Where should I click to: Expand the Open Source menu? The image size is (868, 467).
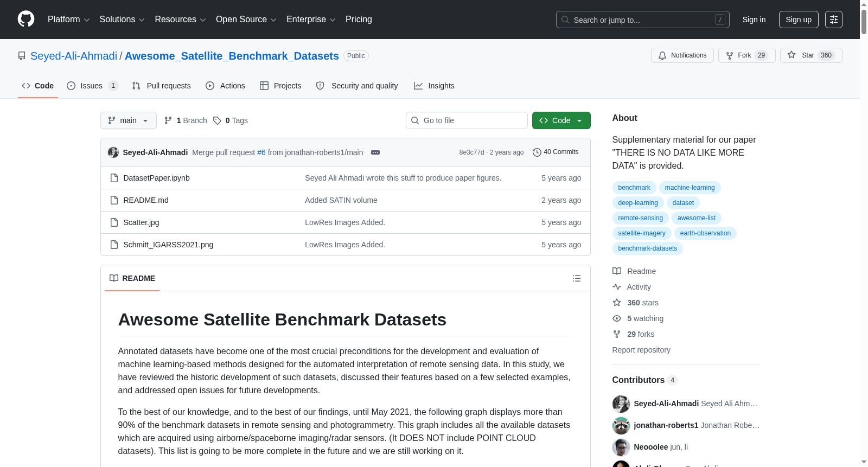pyautogui.click(x=246, y=20)
